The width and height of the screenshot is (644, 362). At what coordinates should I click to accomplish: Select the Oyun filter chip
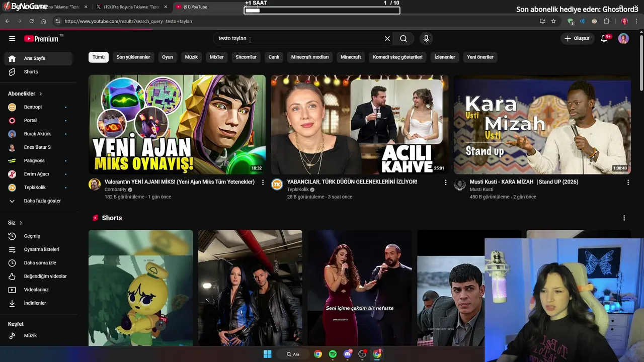(x=168, y=57)
